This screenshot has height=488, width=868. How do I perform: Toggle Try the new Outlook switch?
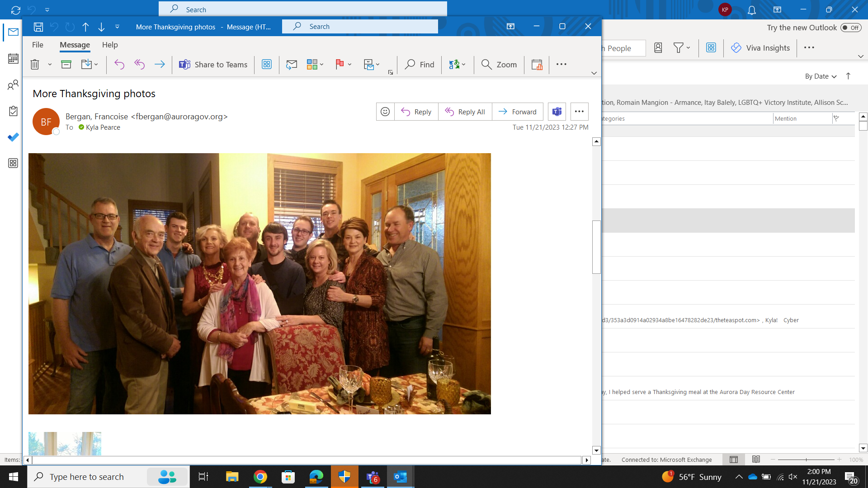pyautogui.click(x=850, y=28)
